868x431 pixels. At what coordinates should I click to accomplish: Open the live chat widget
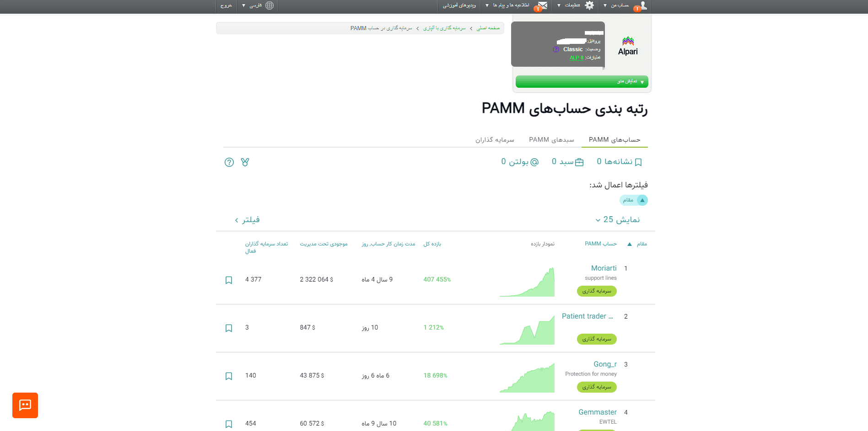(x=25, y=405)
